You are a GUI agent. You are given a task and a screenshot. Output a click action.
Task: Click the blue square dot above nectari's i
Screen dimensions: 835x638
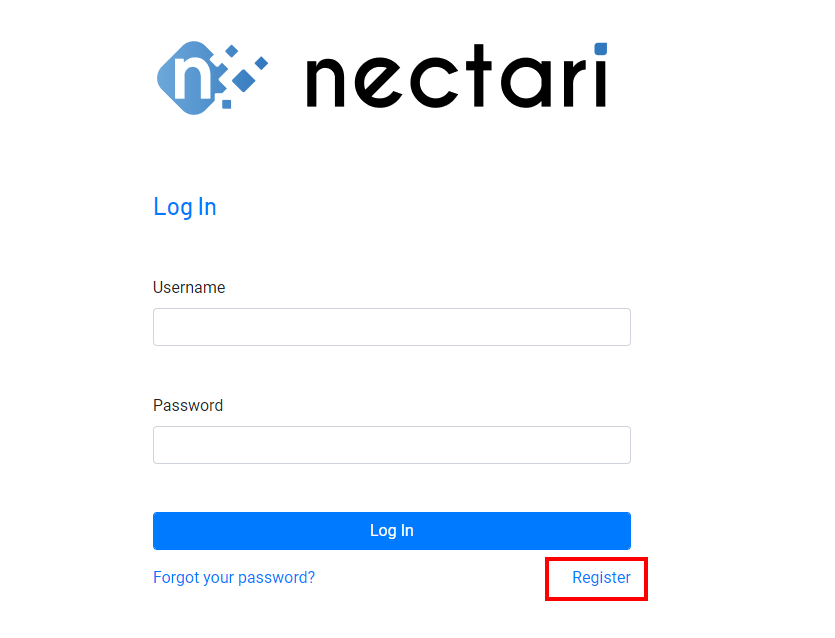click(601, 48)
